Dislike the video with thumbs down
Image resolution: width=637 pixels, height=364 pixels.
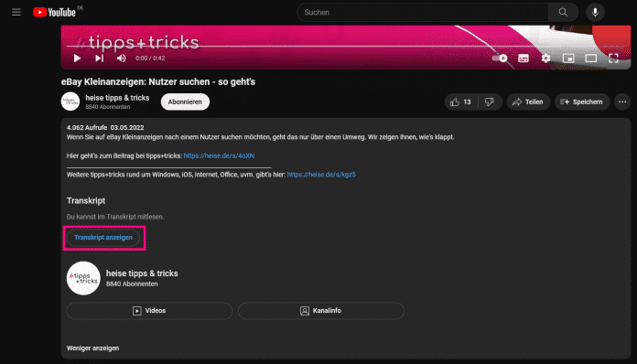point(490,102)
